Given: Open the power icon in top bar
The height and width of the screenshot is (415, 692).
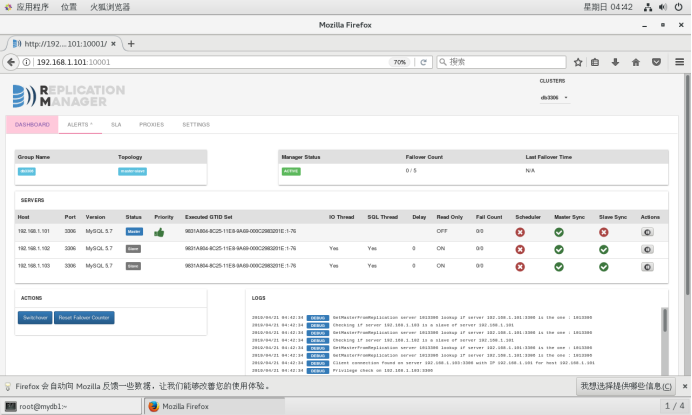Looking at the screenshot, I should tap(679, 7).
